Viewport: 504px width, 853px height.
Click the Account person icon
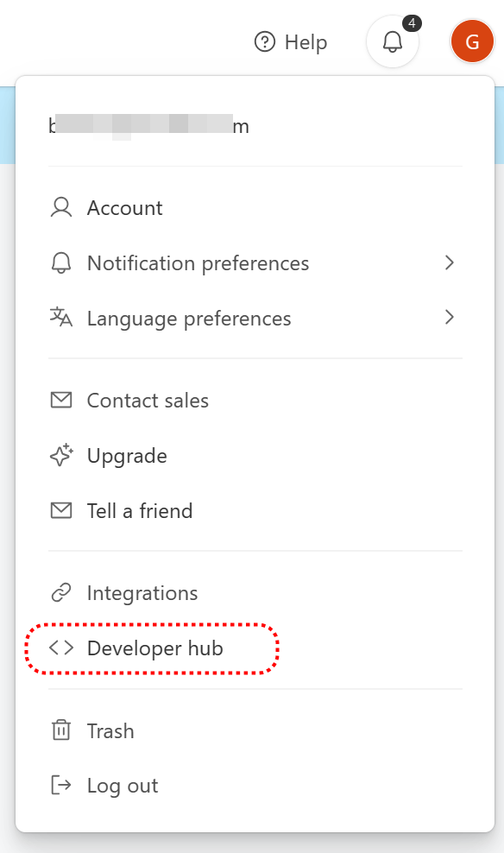tap(61, 208)
